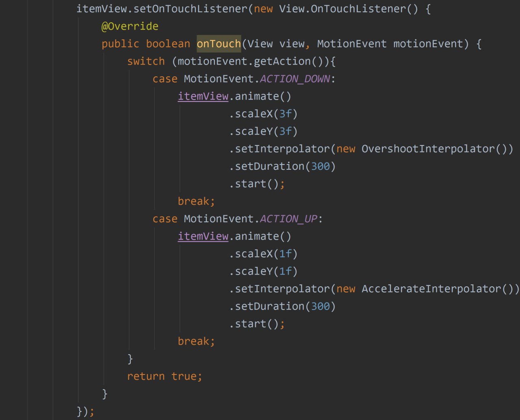Select the @Override annotation
Viewport: 520px width, 420px height.
(x=130, y=26)
